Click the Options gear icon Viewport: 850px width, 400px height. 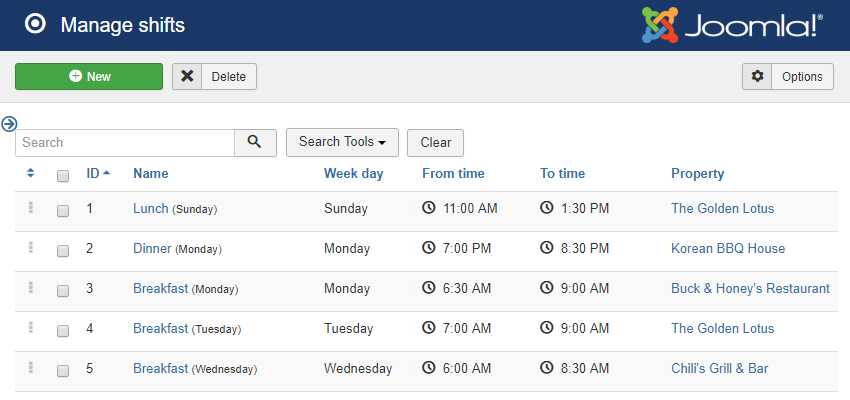[757, 77]
